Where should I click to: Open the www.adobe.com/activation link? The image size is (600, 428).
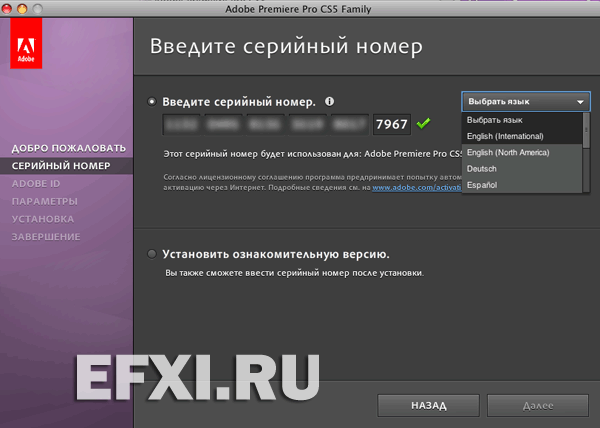point(417,187)
